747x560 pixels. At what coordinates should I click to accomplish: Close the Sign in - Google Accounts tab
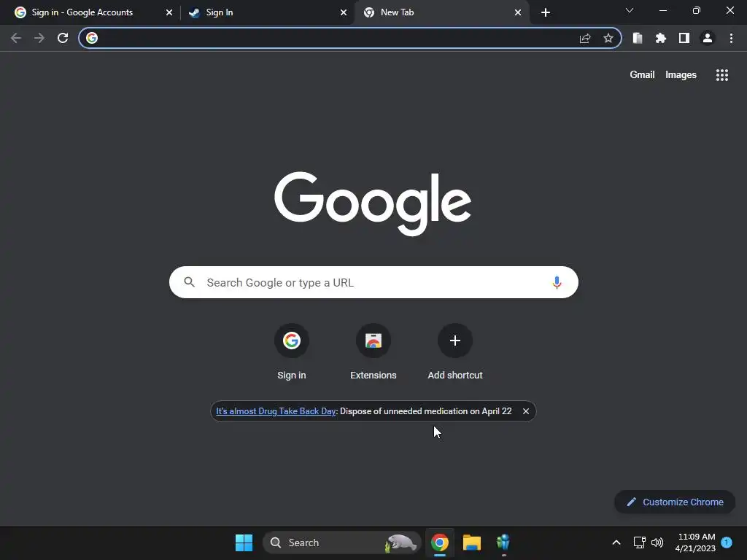[169, 12]
